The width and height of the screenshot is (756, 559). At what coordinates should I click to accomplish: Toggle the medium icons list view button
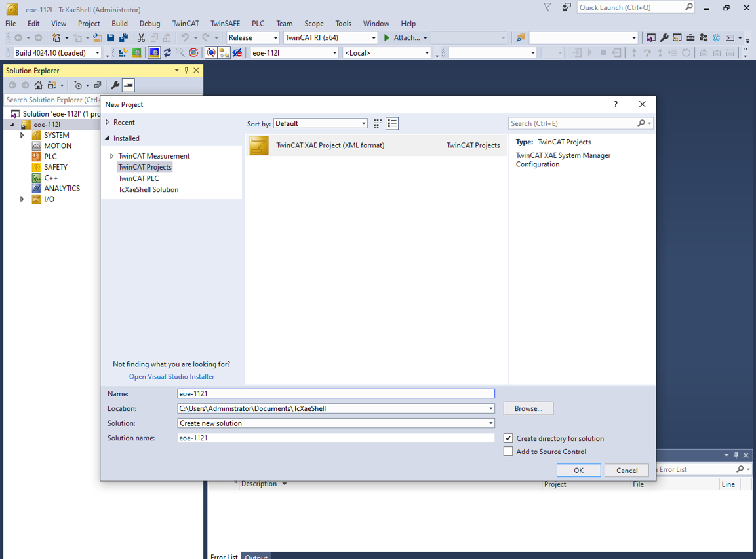pos(392,123)
